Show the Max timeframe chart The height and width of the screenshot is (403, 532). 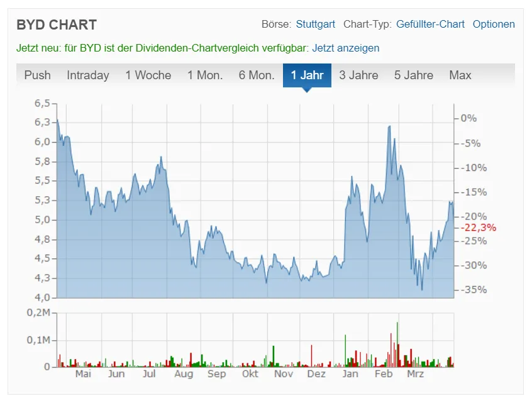[x=460, y=75]
